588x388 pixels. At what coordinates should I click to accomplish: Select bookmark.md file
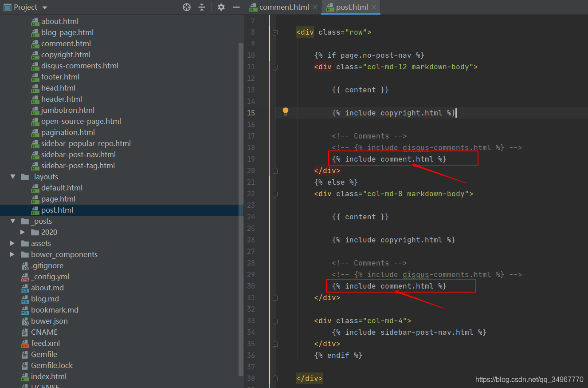coord(55,310)
